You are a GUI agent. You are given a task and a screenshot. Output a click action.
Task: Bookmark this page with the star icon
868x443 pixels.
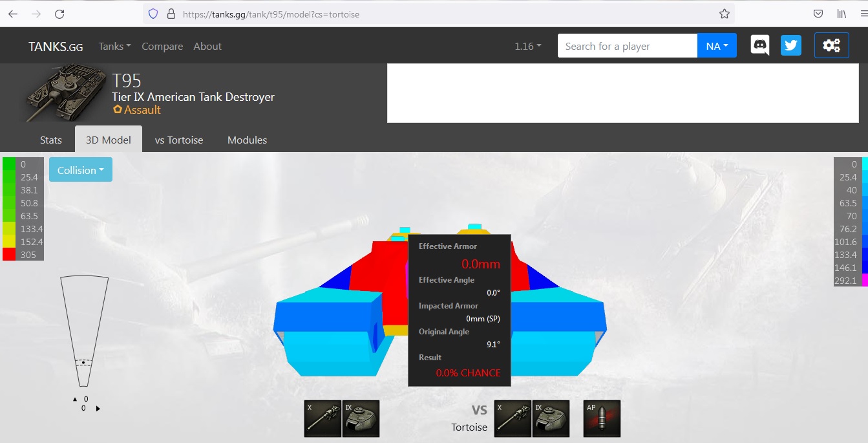tap(725, 14)
